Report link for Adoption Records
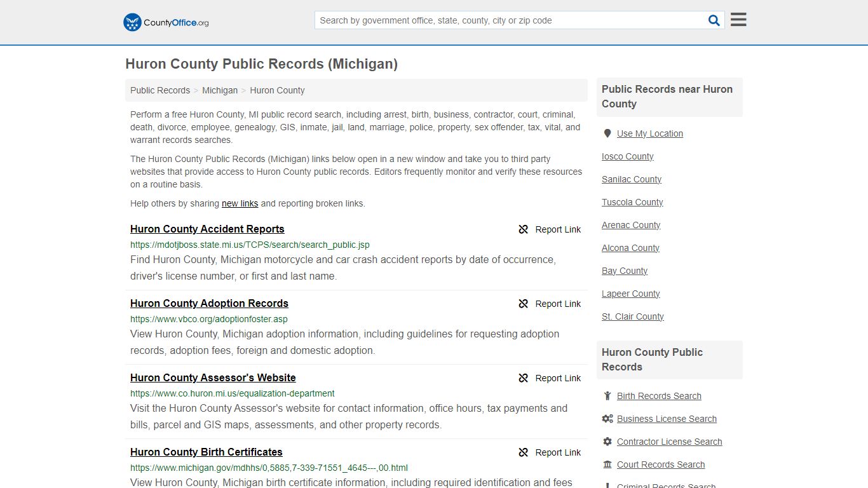The image size is (868, 488). (x=558, y=304)
